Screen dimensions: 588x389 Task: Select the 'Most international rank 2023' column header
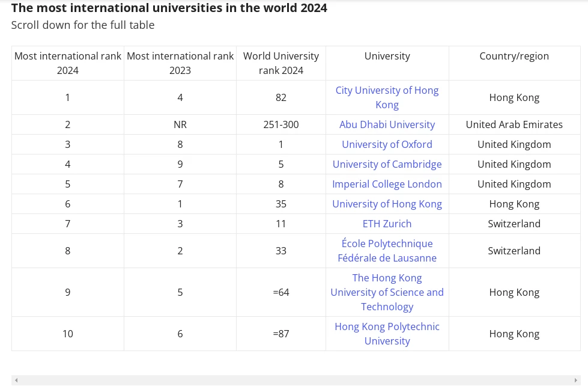180,63
